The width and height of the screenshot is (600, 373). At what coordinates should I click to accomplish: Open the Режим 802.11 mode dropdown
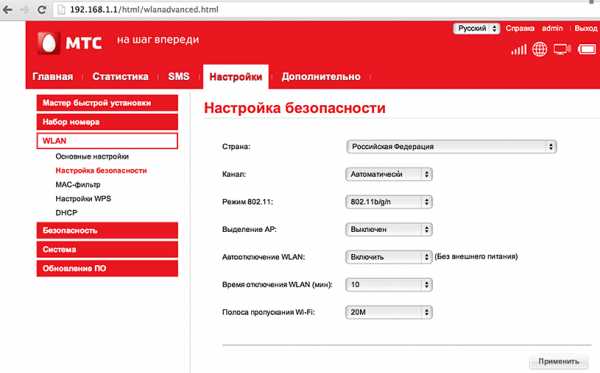point(389,202)
